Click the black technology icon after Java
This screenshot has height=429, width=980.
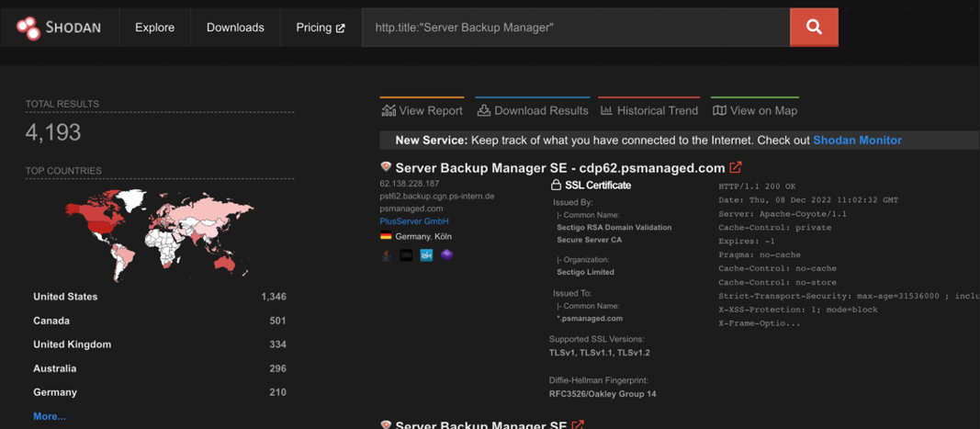click(406, 255)
